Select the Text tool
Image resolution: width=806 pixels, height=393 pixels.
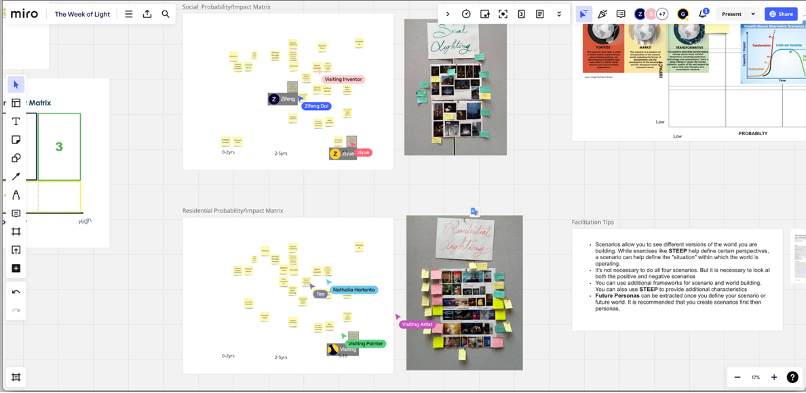16,121
